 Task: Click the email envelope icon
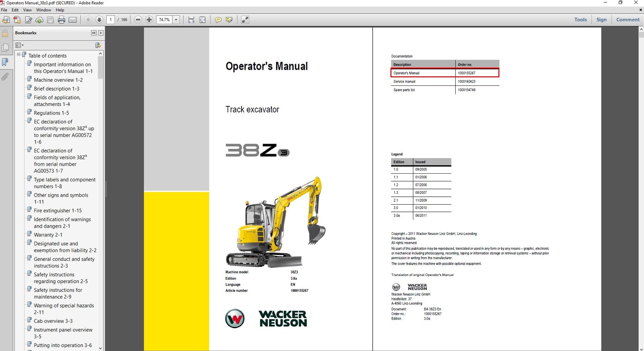72,20
